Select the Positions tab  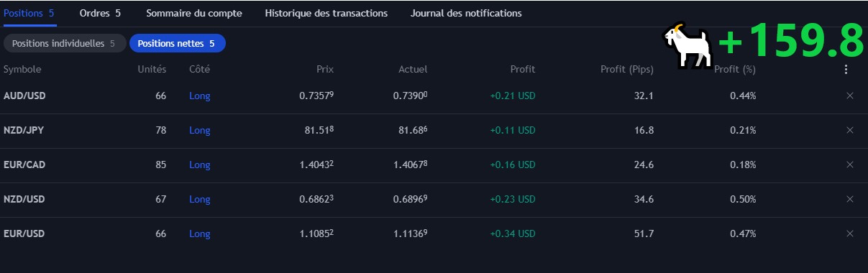click(x=30, y=13)
